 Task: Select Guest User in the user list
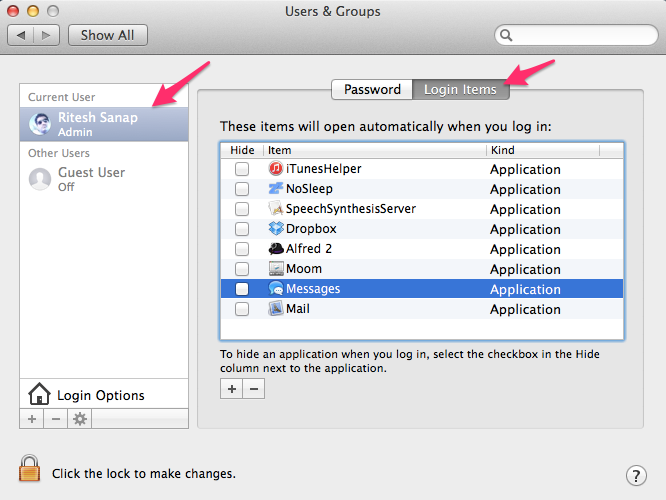[x=104, y=179]
